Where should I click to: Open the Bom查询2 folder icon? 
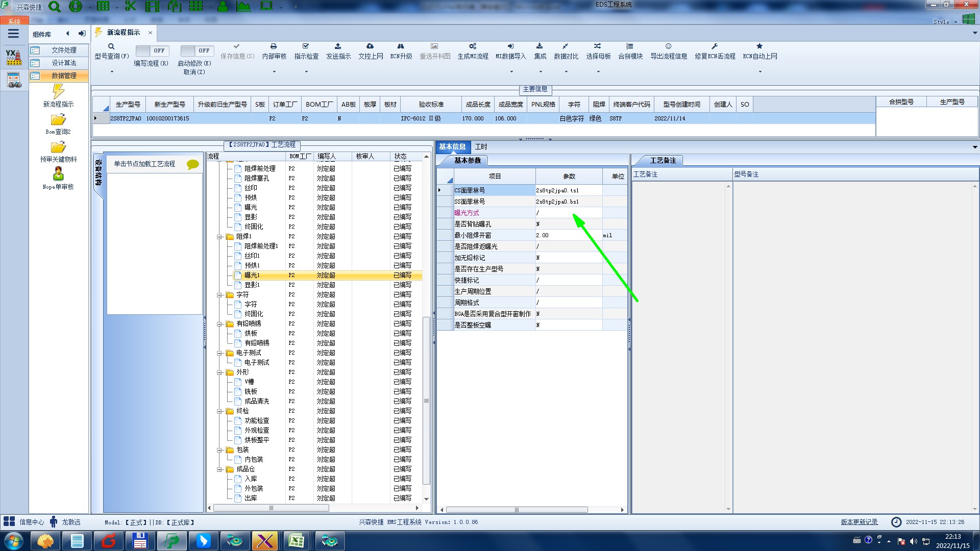[58, 120]
